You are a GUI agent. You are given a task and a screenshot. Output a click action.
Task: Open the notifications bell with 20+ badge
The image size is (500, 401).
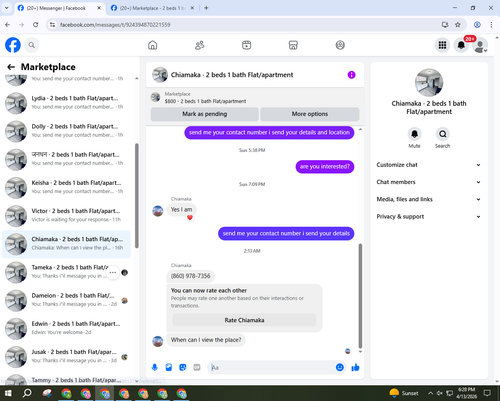tap(461, 45)
